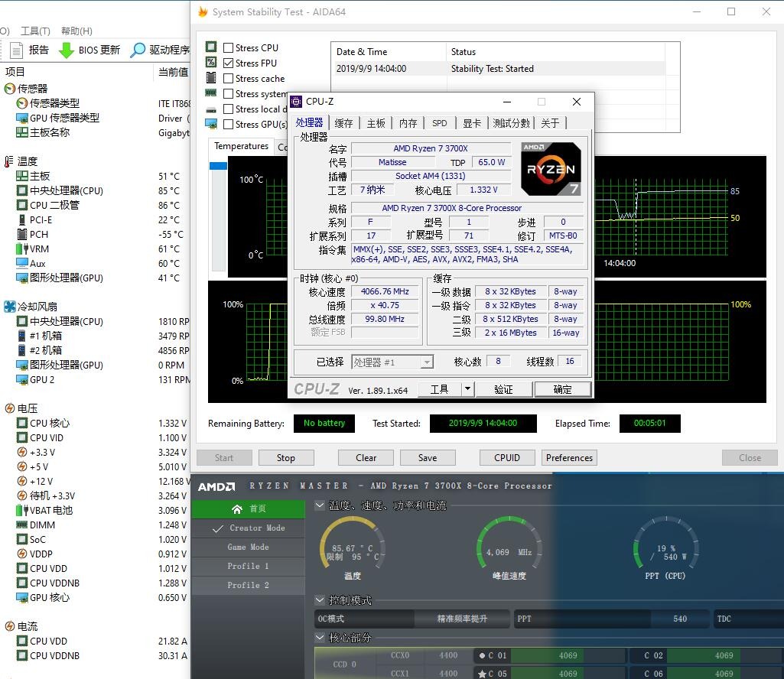The height and width of the screenshot is (679, 784).
Task: Switch to the 主板 tab in CPU-Z
Action: click(x=376, y=123)
